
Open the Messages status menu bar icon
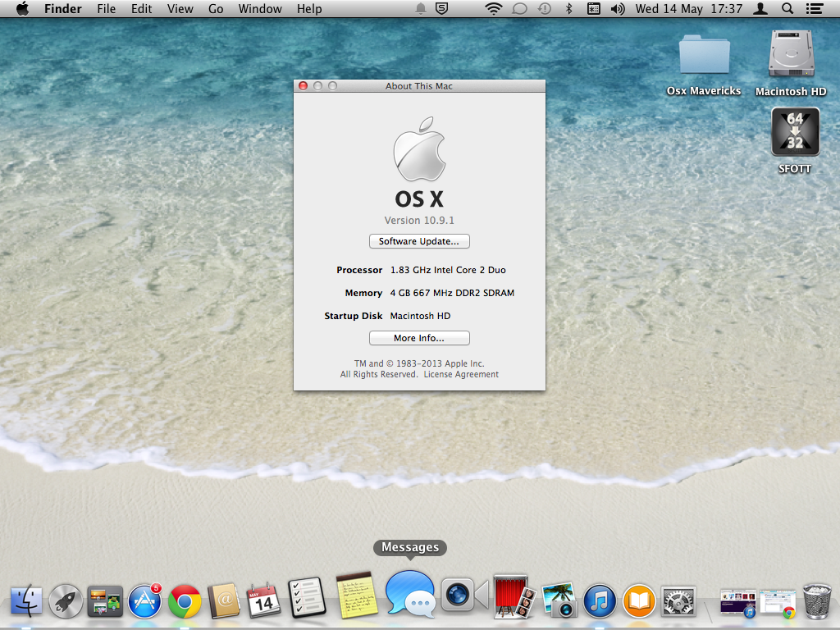click(519, 8)
